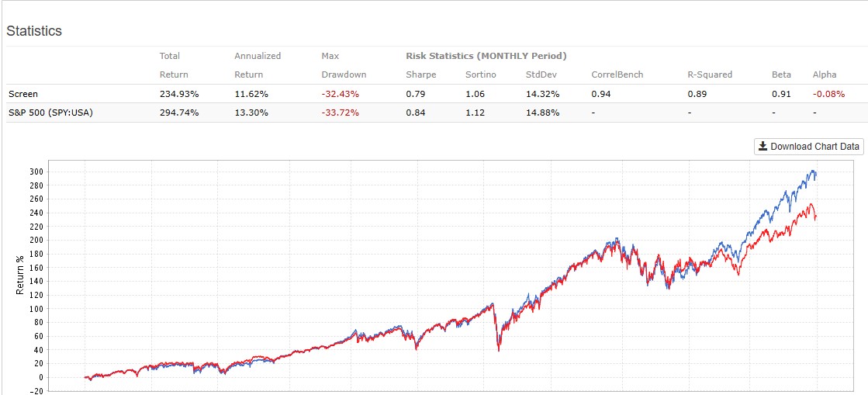Click the download arrow icon

click(763, 147)
